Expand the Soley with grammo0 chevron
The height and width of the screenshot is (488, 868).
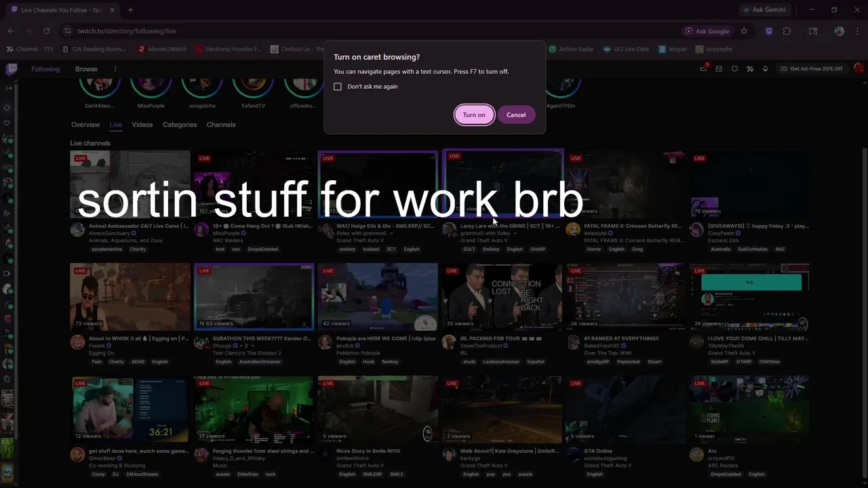point(391,233)
